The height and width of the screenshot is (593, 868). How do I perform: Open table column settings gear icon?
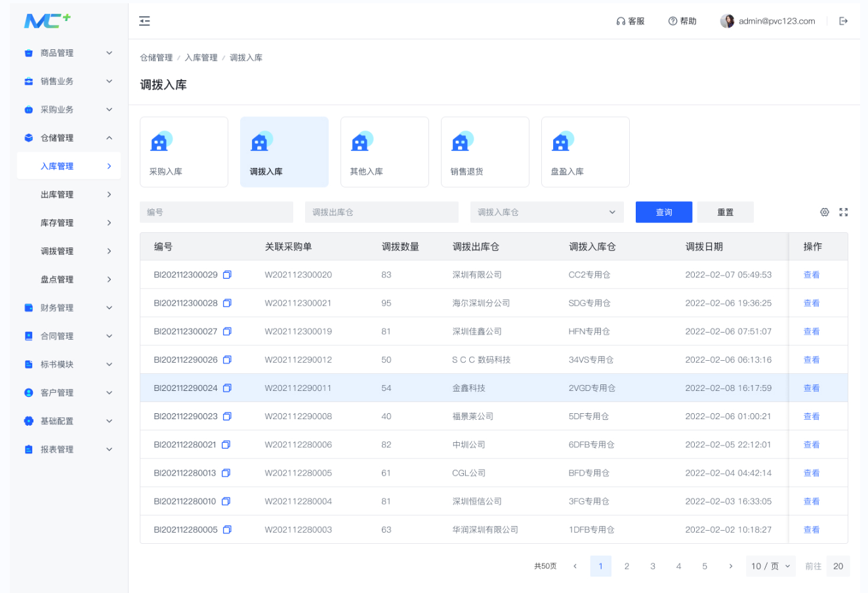[825, 212]
